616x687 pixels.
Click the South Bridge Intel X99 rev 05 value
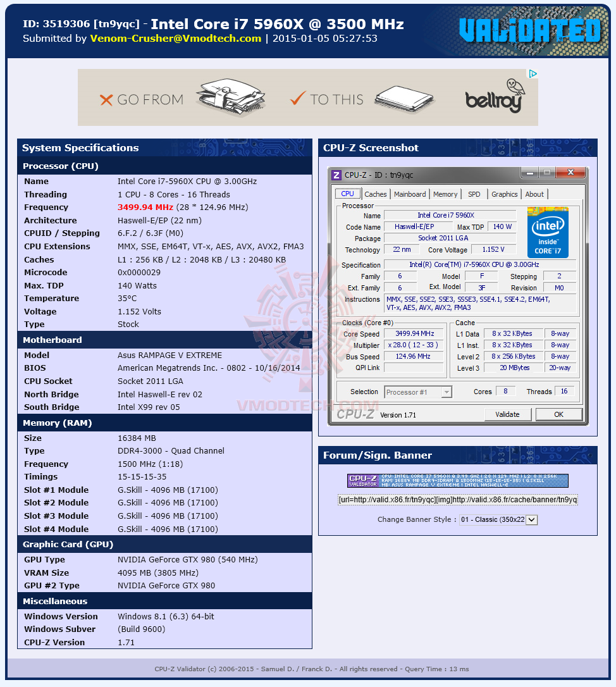click(x=149, y=407)
